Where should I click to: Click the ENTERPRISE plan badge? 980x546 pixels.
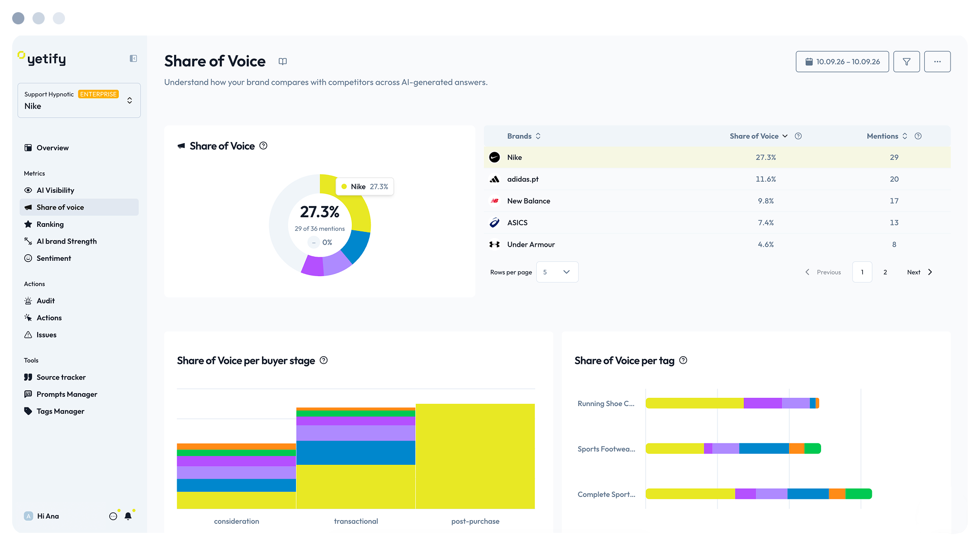(x=99, y=94)
